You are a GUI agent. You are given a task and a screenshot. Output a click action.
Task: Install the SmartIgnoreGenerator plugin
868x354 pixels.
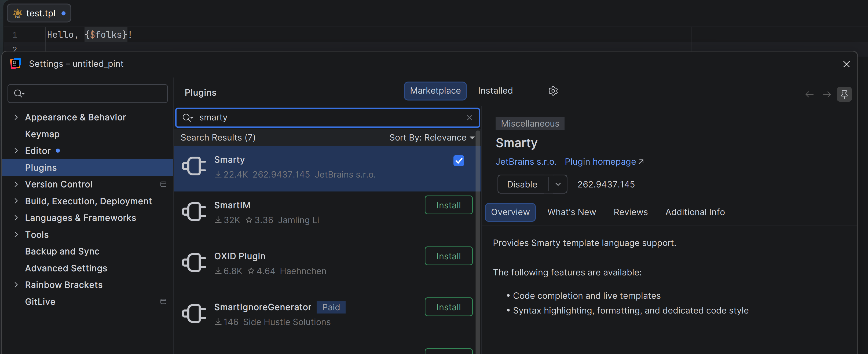(x=449, y=307)
